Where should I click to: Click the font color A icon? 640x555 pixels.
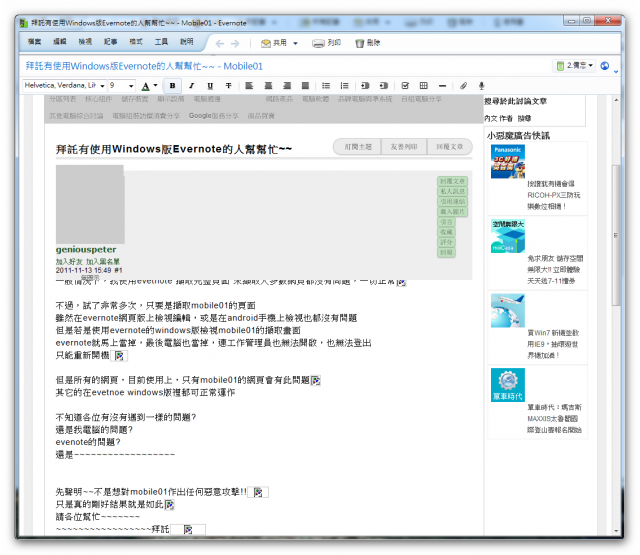(145, 86)
